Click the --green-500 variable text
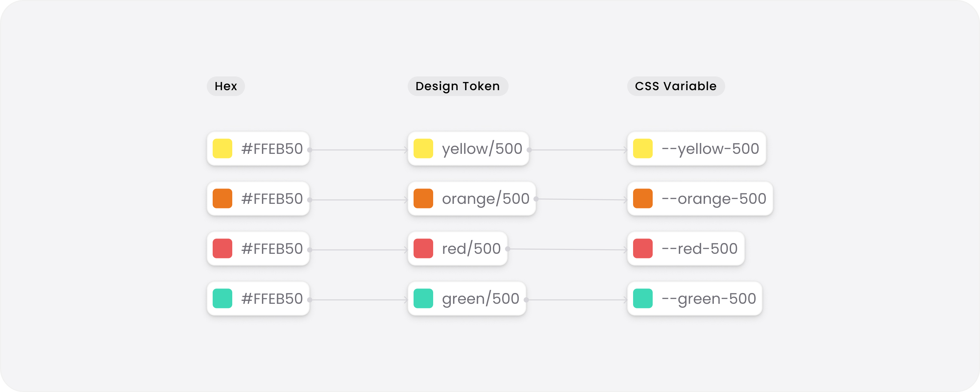980x392 pixels. click(x=709, y=299)
